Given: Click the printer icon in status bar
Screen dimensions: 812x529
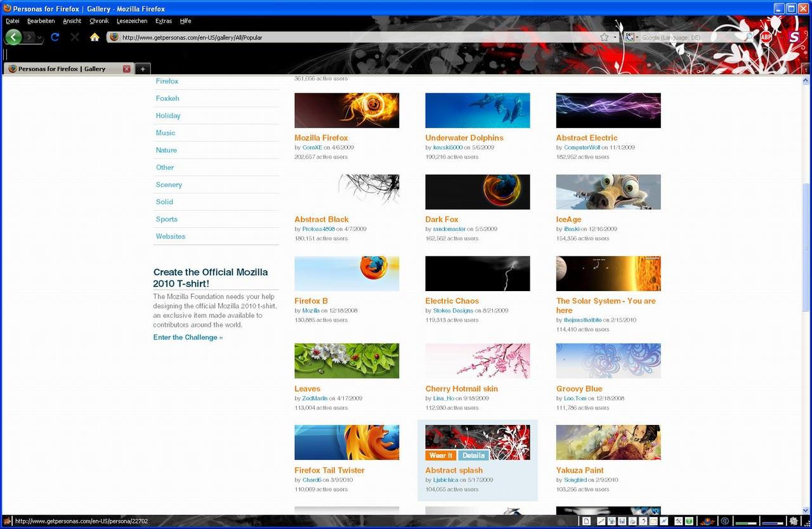Looking at the screenshot, I should [632, 521].
